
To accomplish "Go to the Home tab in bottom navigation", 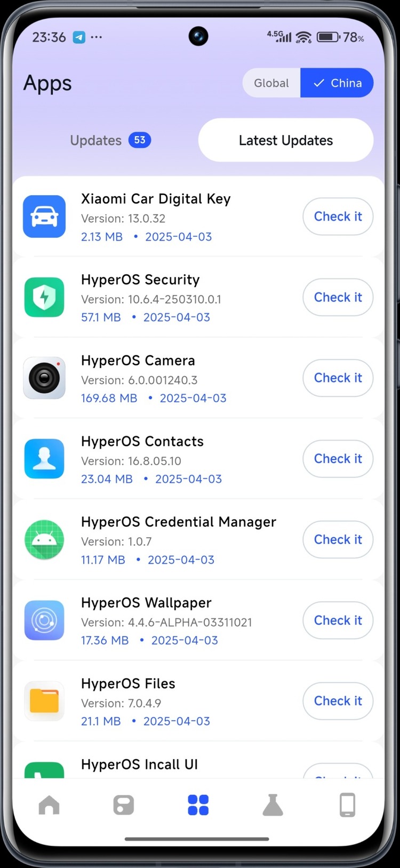I will click(49, 805).
